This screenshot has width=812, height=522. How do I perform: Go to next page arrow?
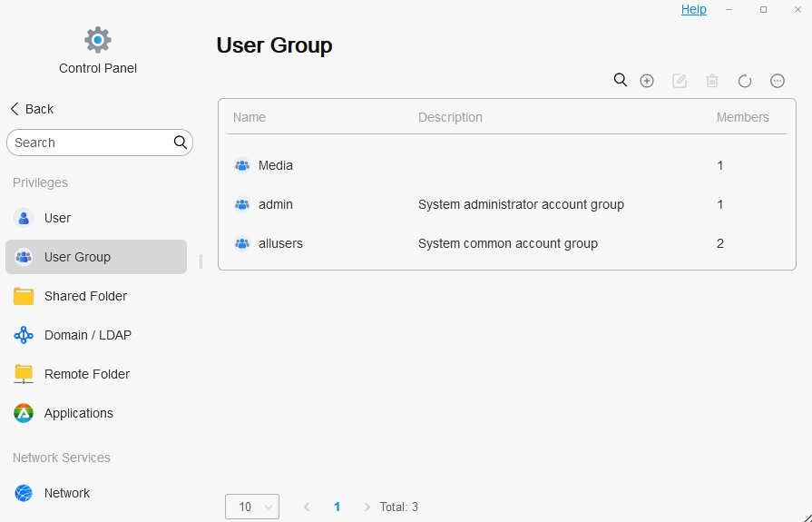[367, 507]
